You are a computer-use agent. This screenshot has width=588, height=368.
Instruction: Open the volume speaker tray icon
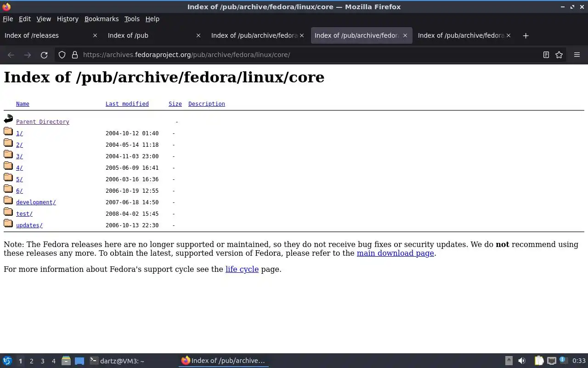(522, 361)
